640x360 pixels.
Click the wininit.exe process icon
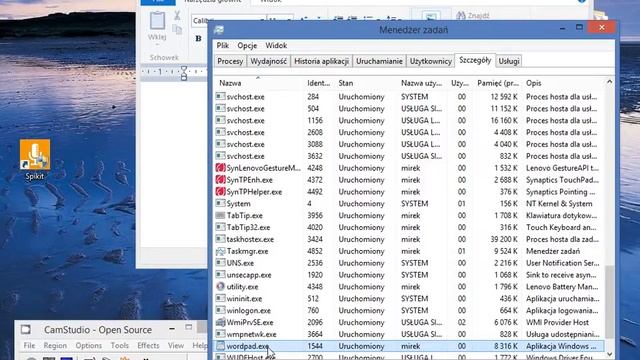tap(220, 298)
